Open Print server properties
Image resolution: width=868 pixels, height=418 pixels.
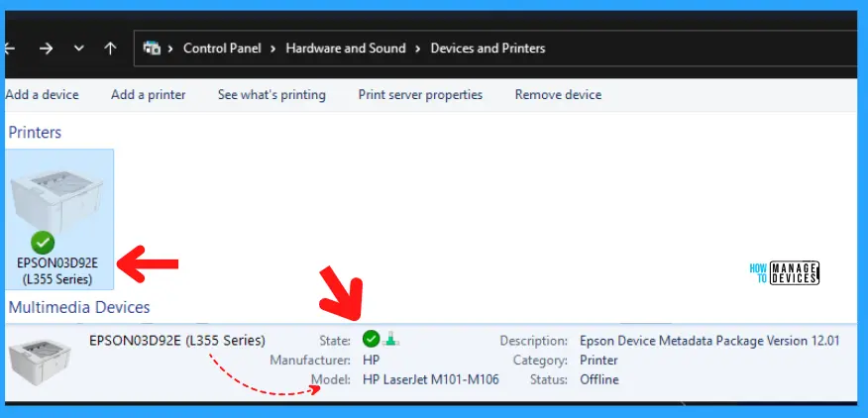tap(420, 95)
